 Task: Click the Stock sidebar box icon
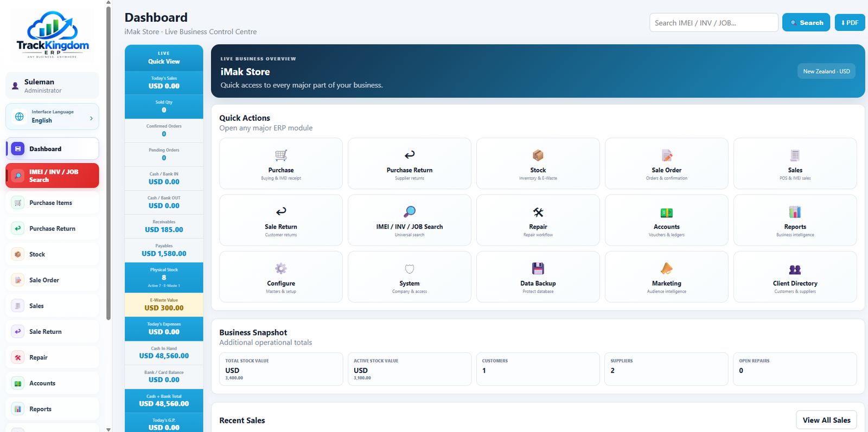[x=18, y=254]
